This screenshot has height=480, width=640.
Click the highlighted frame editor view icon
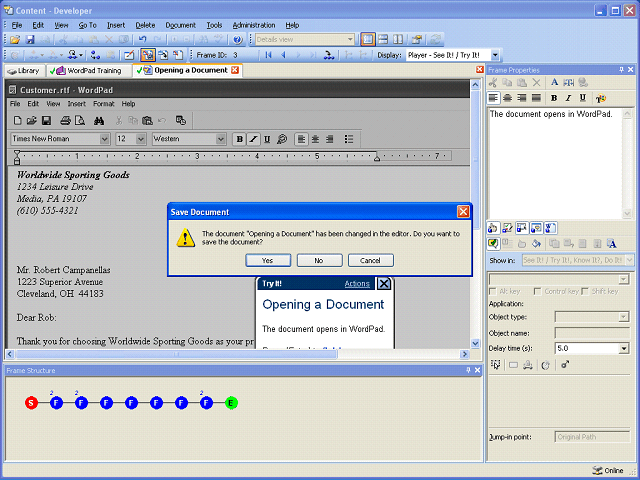[x=148, y=55]
